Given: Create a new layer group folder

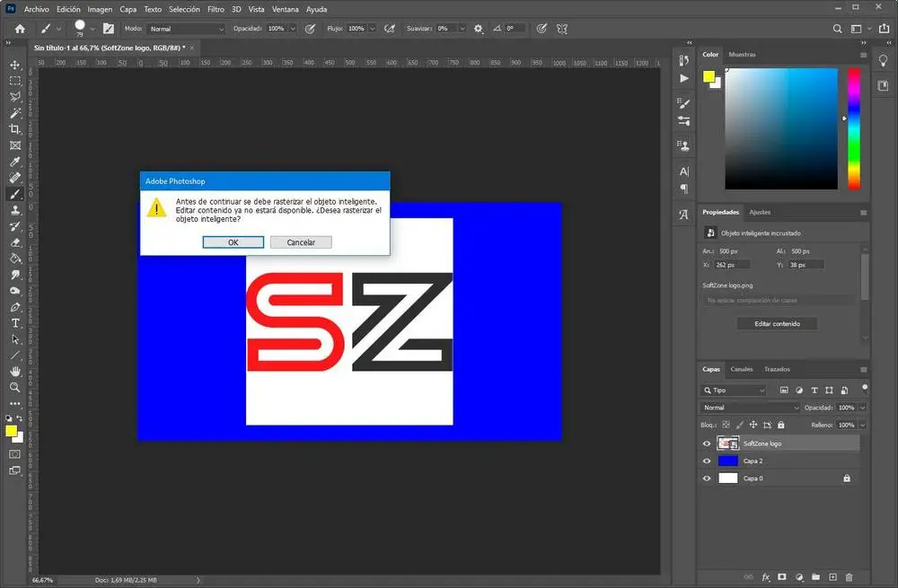Looking at the screenshot, I should point(815,576).
